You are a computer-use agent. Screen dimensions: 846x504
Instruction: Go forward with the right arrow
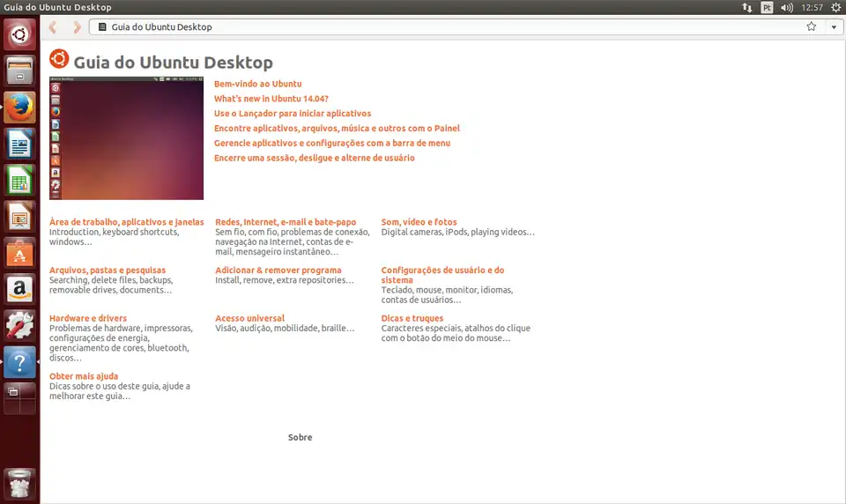(x=78, y=27)
